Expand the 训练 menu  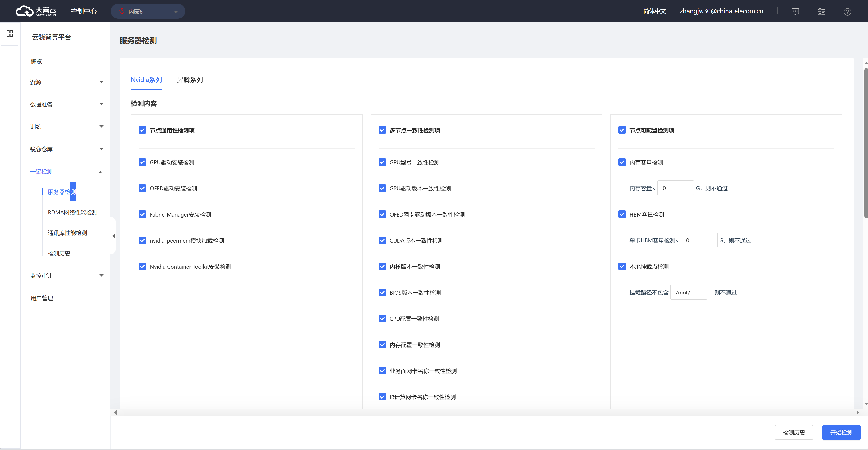(x=67, y=127)
